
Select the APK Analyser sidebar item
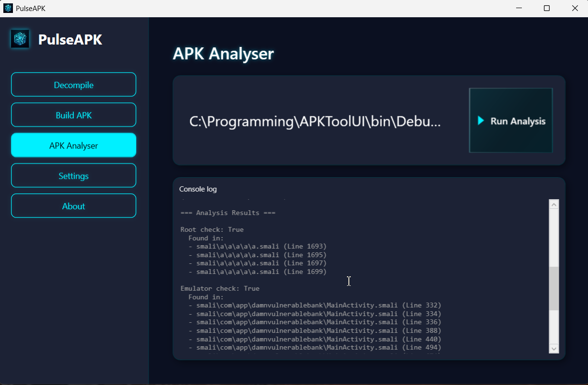click(x=74, y=145)
